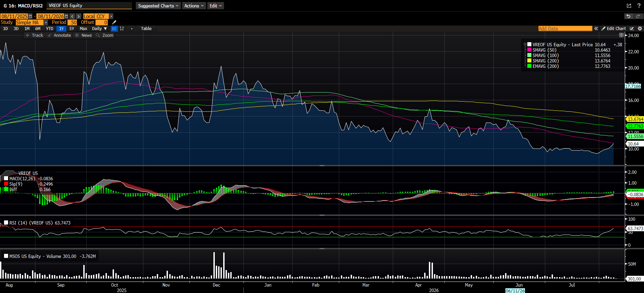The image size is (644, 293).
Task: Switch to bar chart type icon
Action: 122,29
